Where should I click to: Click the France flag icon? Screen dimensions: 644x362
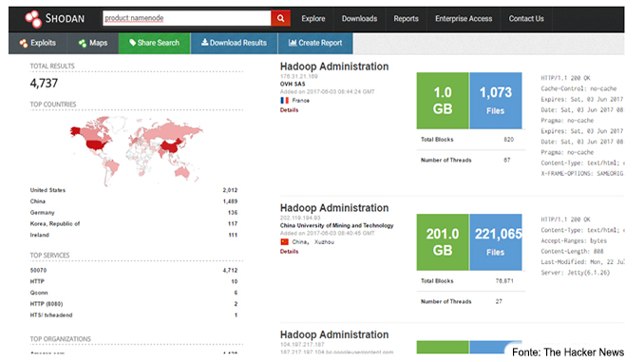pyautogui.click(x=284, y=101)
